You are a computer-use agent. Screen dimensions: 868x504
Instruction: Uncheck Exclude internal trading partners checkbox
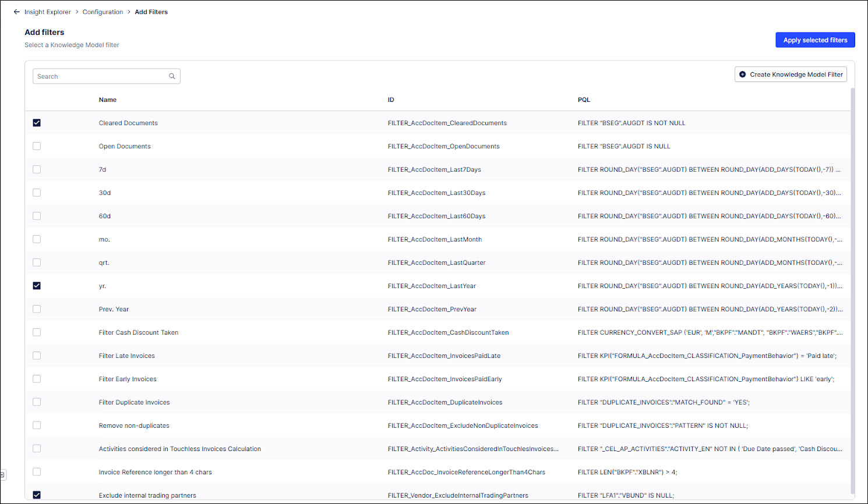[x=37, y=495]
